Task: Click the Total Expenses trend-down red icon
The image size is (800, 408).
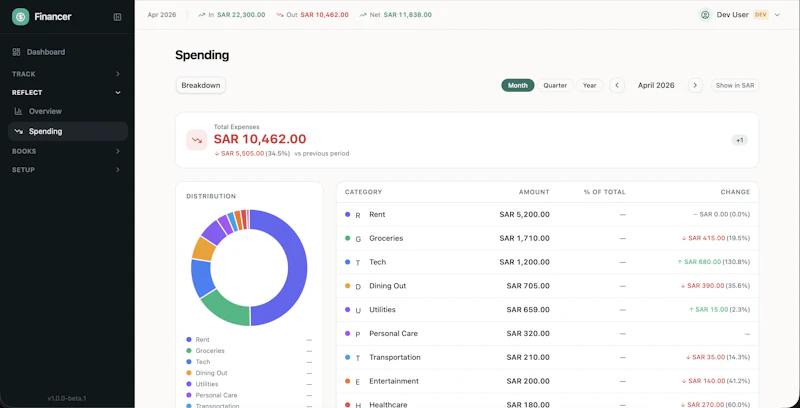Action: 196,140
